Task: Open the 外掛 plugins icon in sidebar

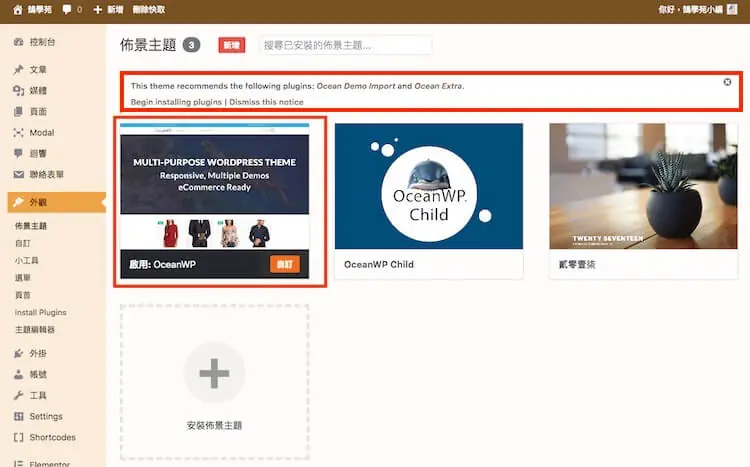Action: [x=19, y=354]
